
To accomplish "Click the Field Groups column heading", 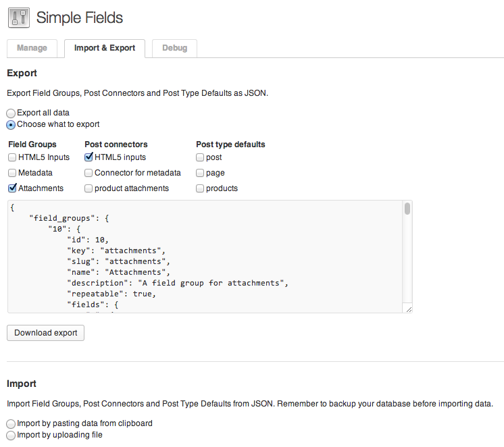I will point(32,144).
